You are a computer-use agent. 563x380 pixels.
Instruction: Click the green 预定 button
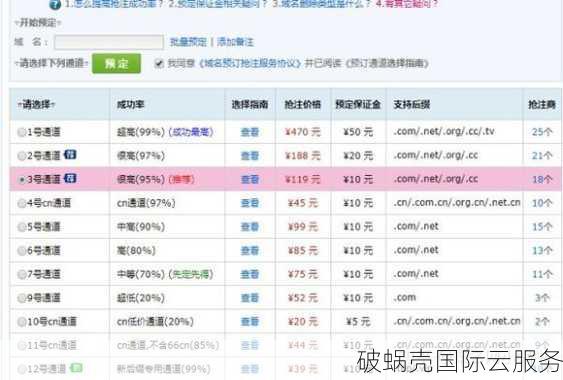pos(116,64)
